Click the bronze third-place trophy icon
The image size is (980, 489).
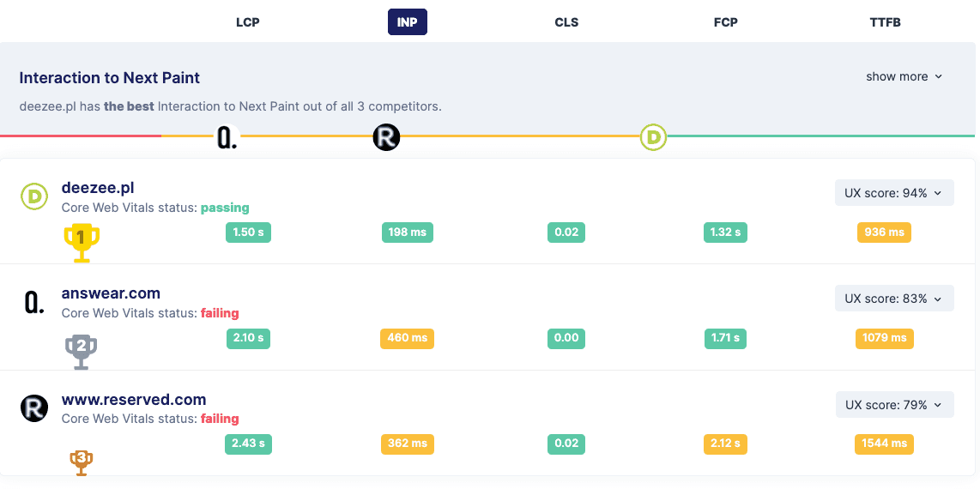[82, 462]
